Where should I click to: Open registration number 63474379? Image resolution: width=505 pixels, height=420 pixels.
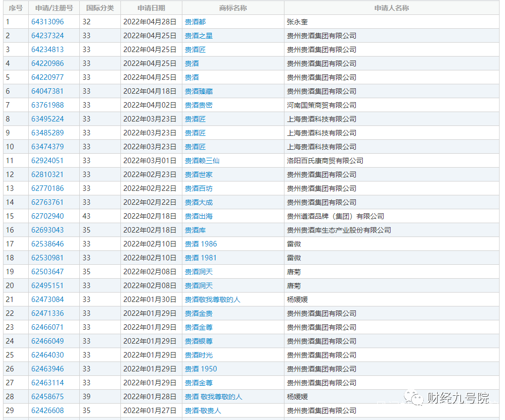click(x=48, y=147)
